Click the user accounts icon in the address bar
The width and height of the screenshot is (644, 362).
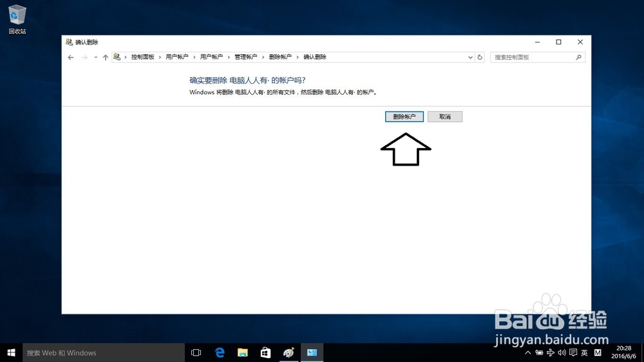(x=117, y=57)
